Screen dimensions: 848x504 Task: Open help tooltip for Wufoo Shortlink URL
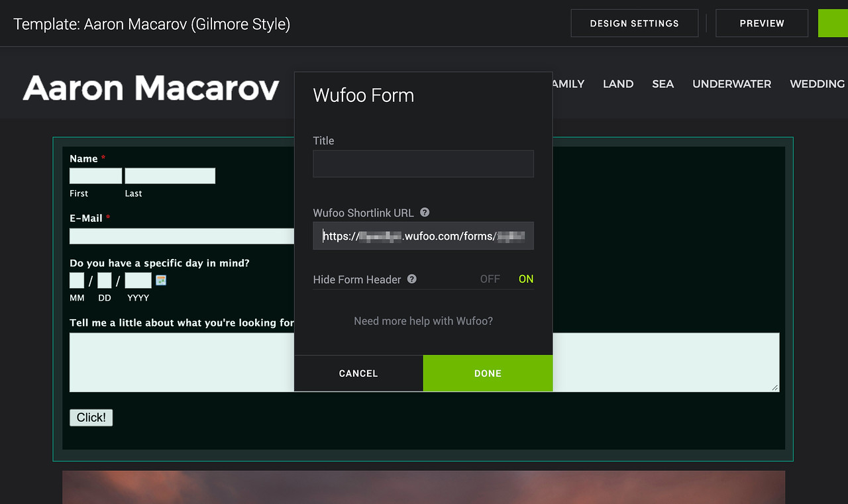click(x=425, y=213)
